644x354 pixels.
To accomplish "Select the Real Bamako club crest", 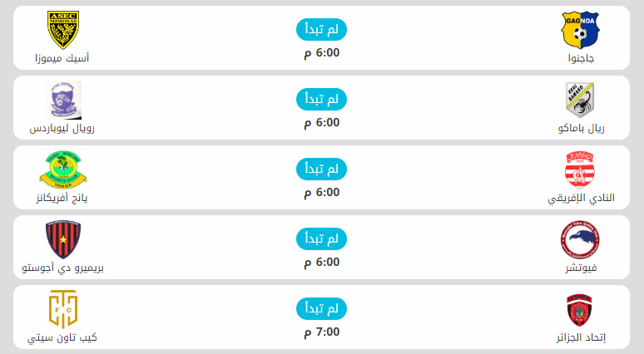I will tap(580, 100).
